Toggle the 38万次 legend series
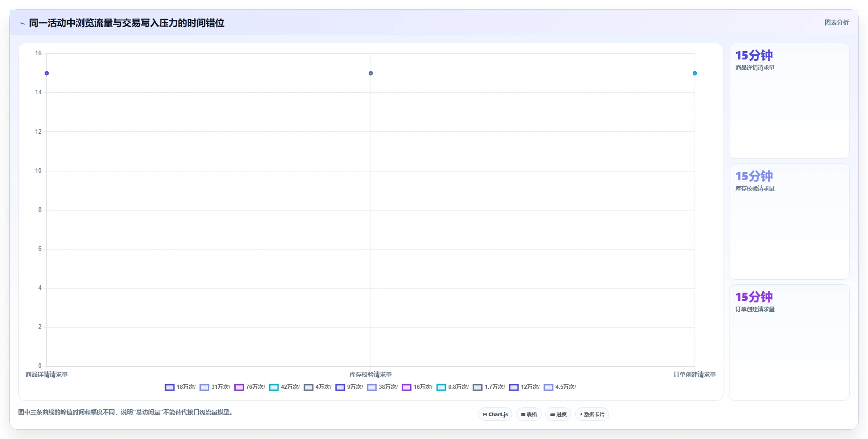 pos(383,387)
